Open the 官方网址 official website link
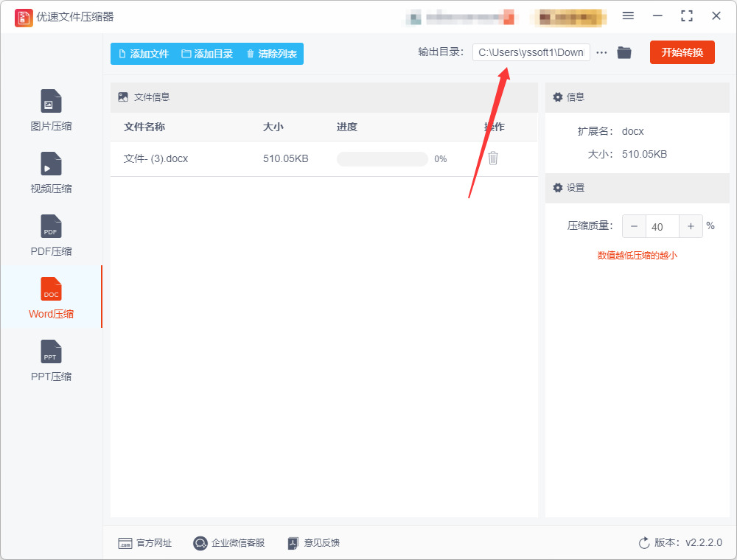 pos(144,543)
